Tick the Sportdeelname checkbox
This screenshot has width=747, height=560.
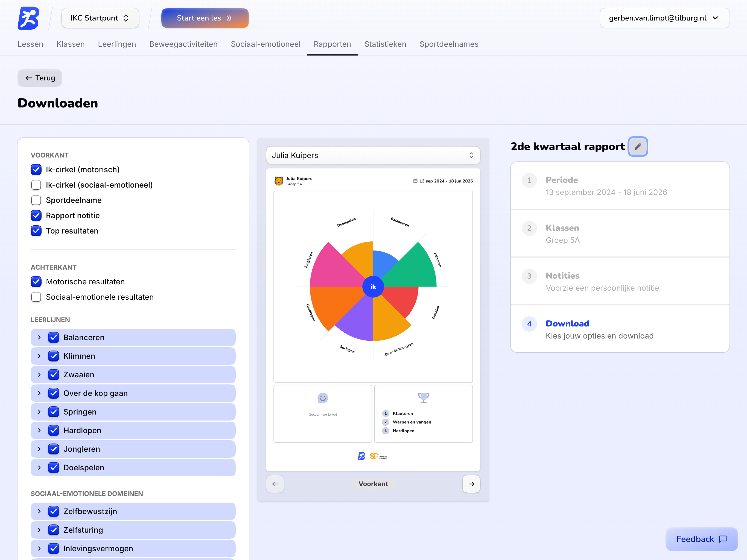[x=36, y=200]
